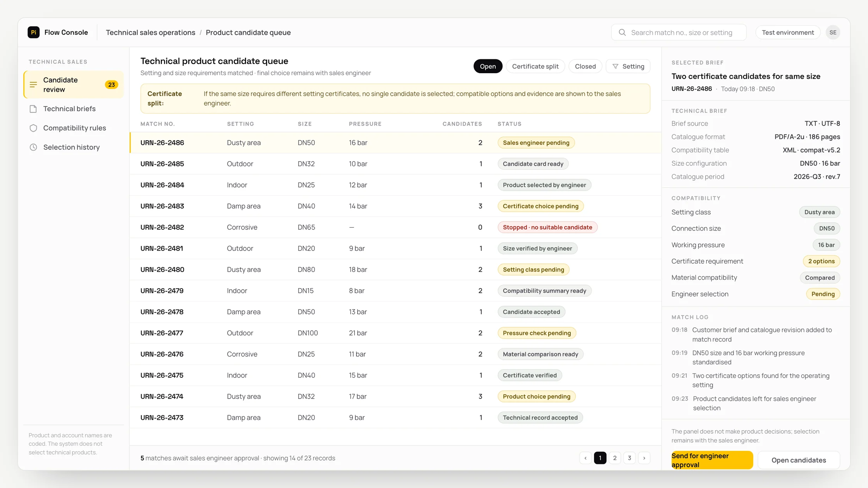Select row URN-26-2475
Screen dimensions: 868x488
(395, 375)
